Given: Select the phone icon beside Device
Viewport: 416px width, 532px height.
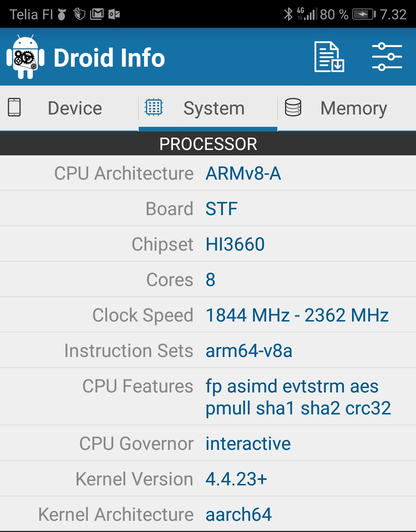Looking at the screenshot, I should (x=15, y=108).
